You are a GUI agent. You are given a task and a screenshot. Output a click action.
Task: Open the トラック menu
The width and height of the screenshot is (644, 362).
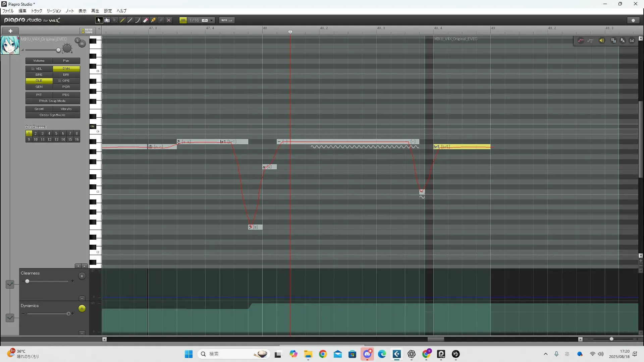coord(37,11)
